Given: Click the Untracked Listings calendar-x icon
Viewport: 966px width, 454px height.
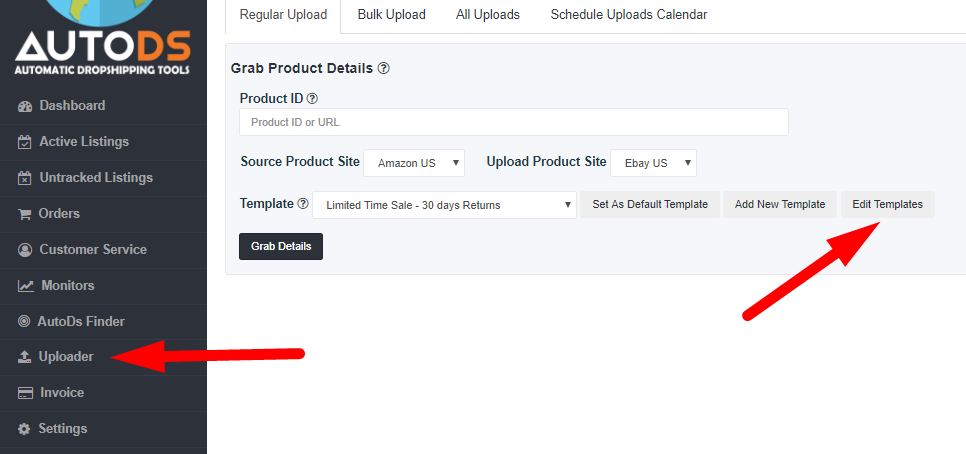Looking at the screenshot, I should [25, 178].
